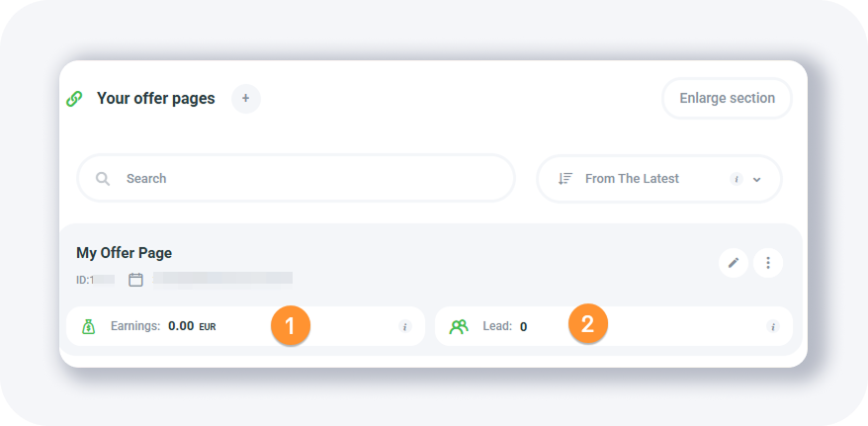Click the calendar icon under My Offer Page
This screenshot has height=426, width=868.
[x=135, y=280]
